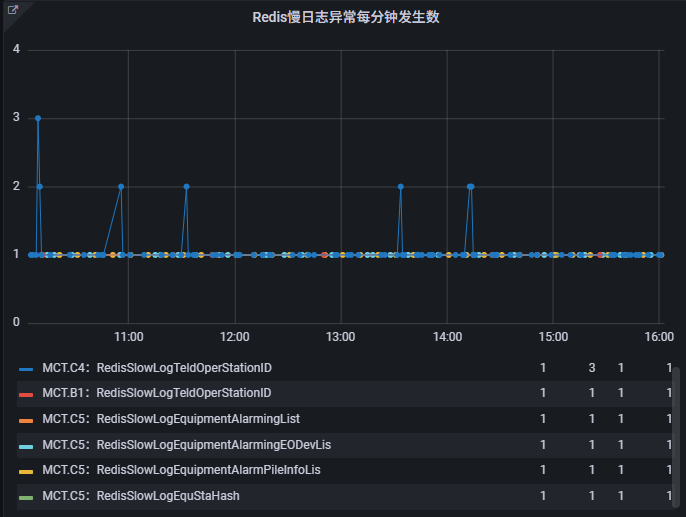Click the yellow swatch of RedisSlowLogEquipmentAlarmPileInfoLis
686x517 pixels.
point(27,471)
